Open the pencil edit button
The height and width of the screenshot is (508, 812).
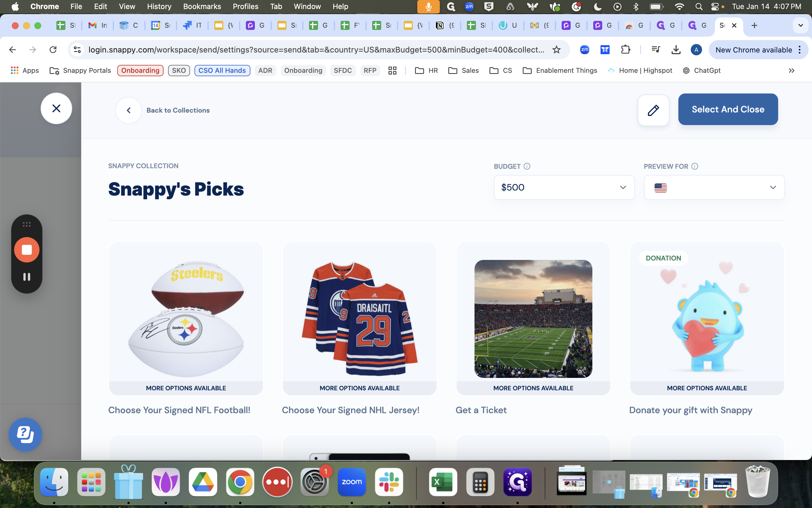(653, 110)
